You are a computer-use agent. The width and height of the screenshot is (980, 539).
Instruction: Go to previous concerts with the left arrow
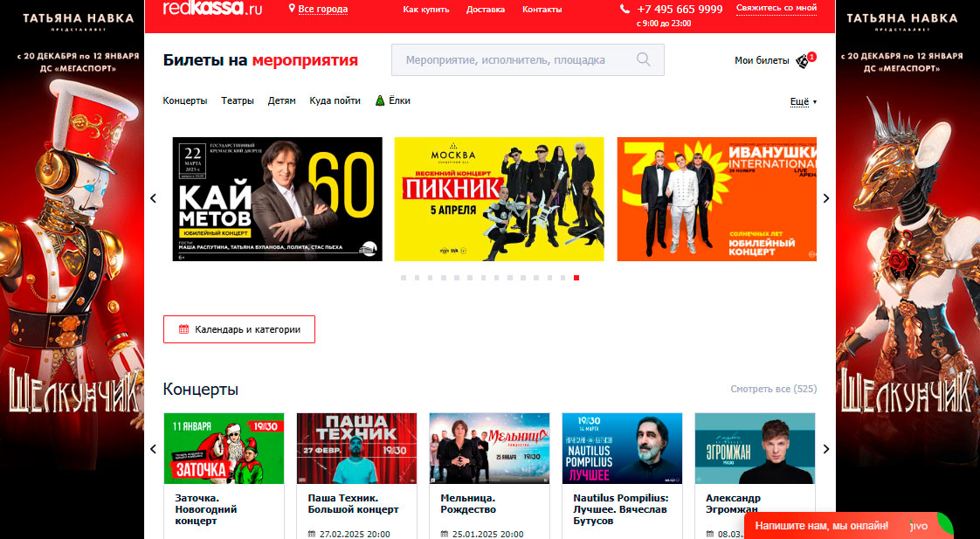[153, 449]
